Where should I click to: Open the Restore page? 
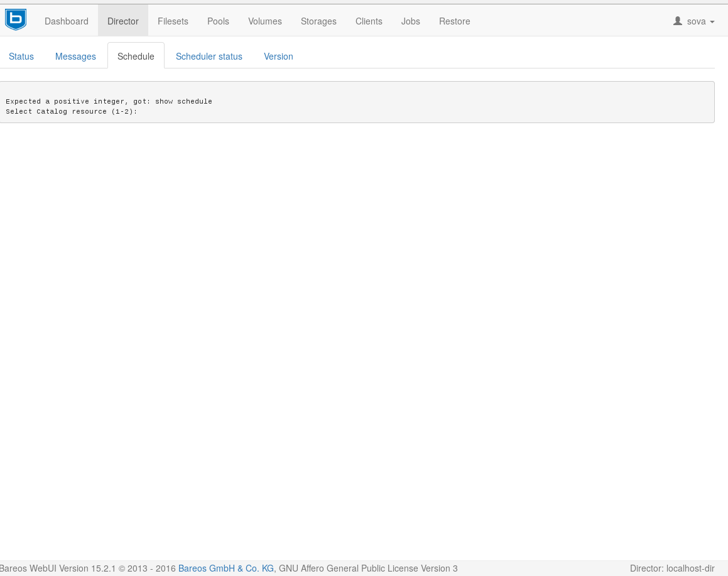point(455,21)
